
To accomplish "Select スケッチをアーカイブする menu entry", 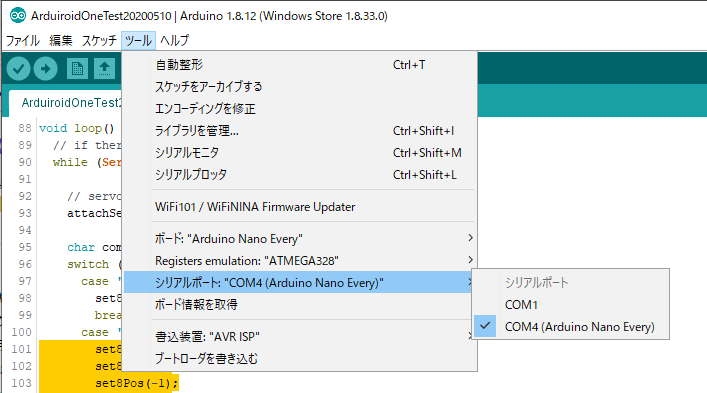I will click(x=299, y=87).
